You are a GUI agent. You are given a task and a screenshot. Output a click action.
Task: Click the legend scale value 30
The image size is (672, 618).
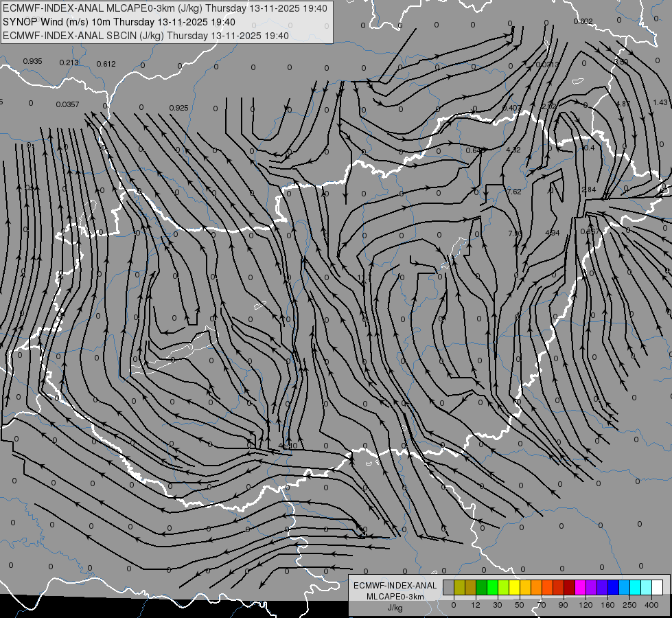pyautogui.click(x=498, y=605)
